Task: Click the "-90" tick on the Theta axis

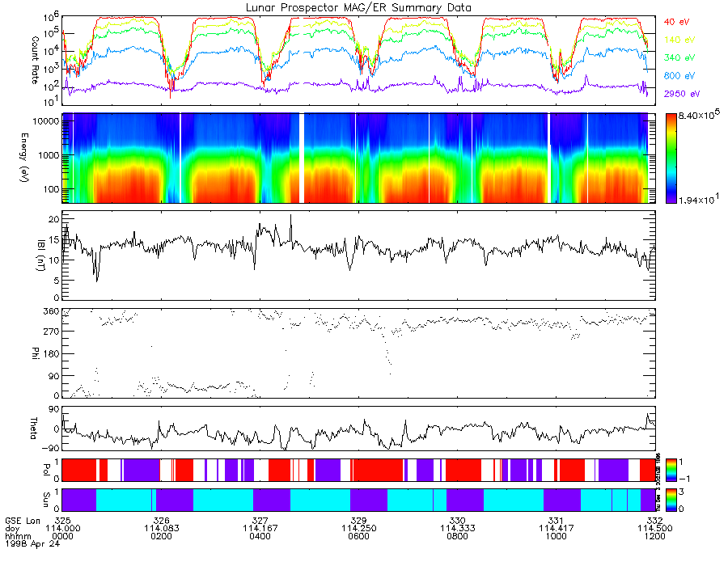Action: coord(51,448)
